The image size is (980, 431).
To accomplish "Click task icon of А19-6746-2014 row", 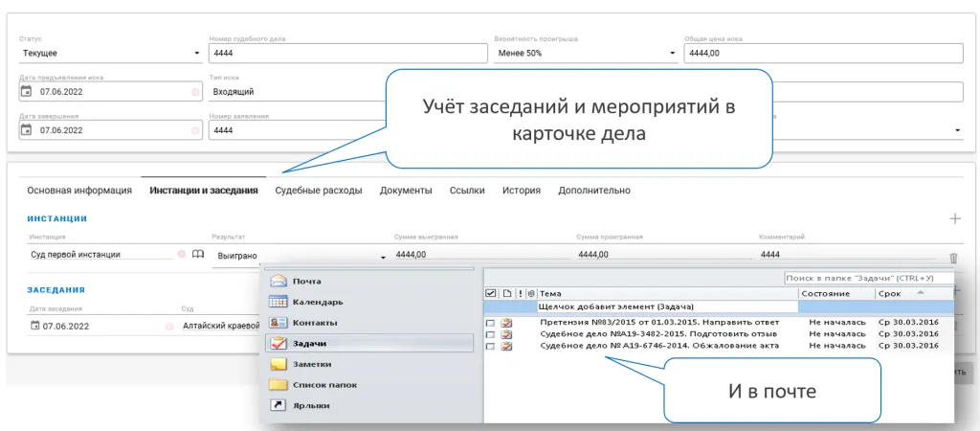I will click(507, 346).
